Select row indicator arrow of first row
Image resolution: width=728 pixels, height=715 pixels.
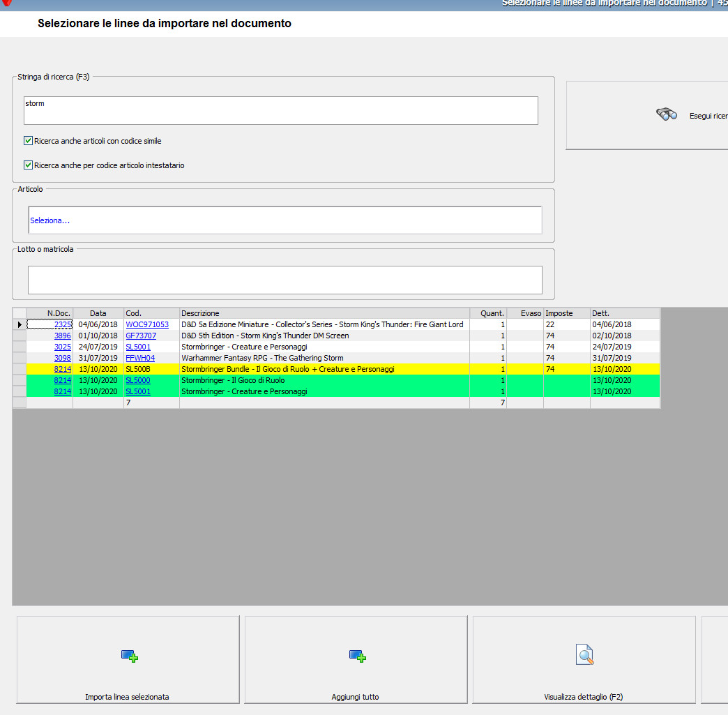click(x=20, y=324)
